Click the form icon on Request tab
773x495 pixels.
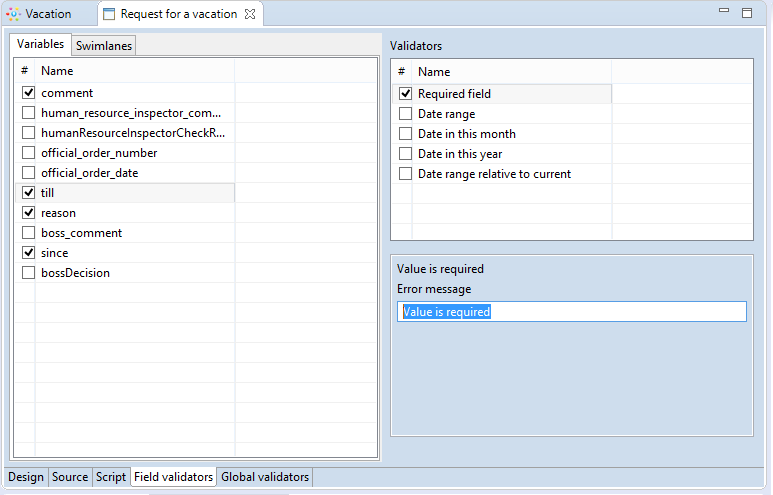[x=110, y=14]
